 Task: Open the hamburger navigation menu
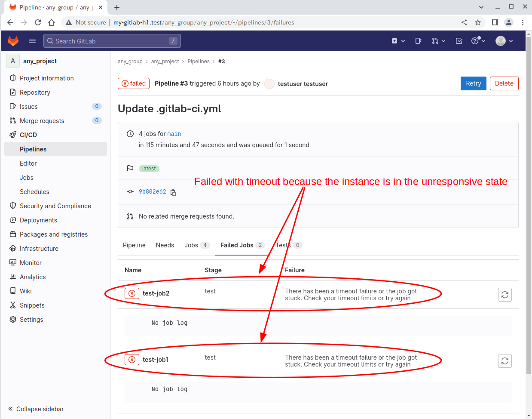click(x=32, y=41)
